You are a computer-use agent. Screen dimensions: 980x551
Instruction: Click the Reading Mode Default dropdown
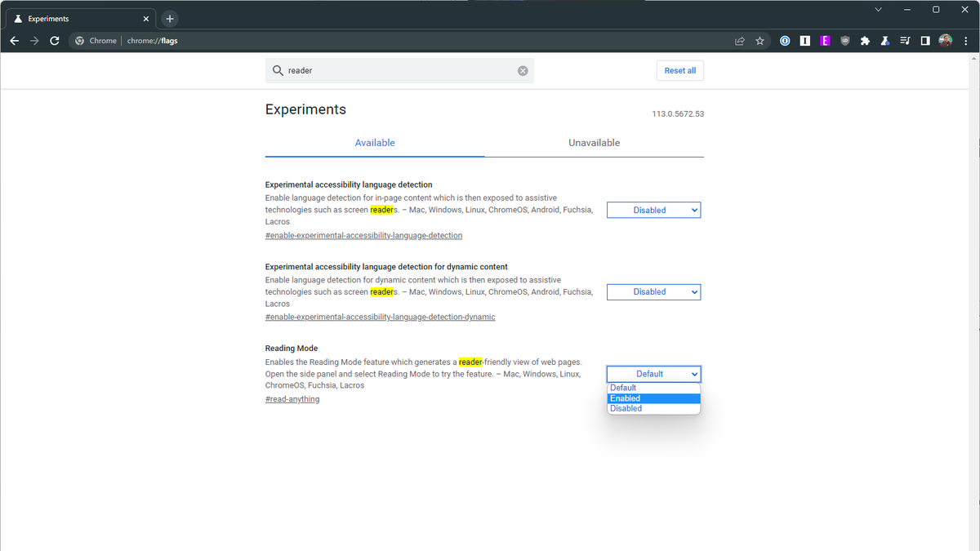pyautogui.click(x=653, y=374)
